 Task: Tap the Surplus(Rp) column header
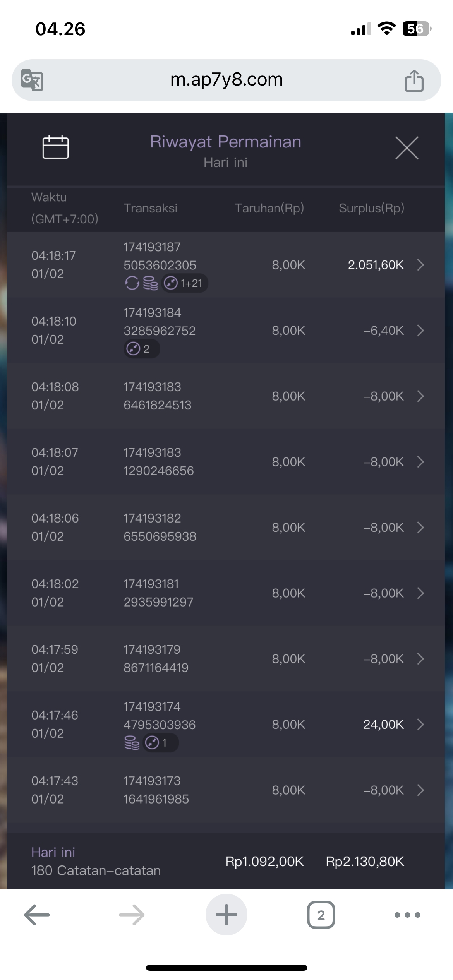pos(371,208)
